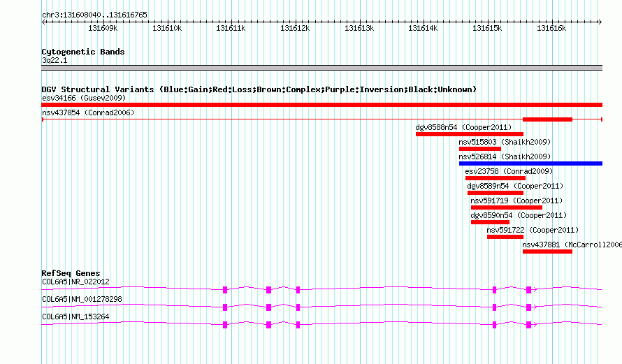The width and height of the screenshot is (622, 364).
Task: Click the ruler's left scroll arrow
Action: click(44, 22)
